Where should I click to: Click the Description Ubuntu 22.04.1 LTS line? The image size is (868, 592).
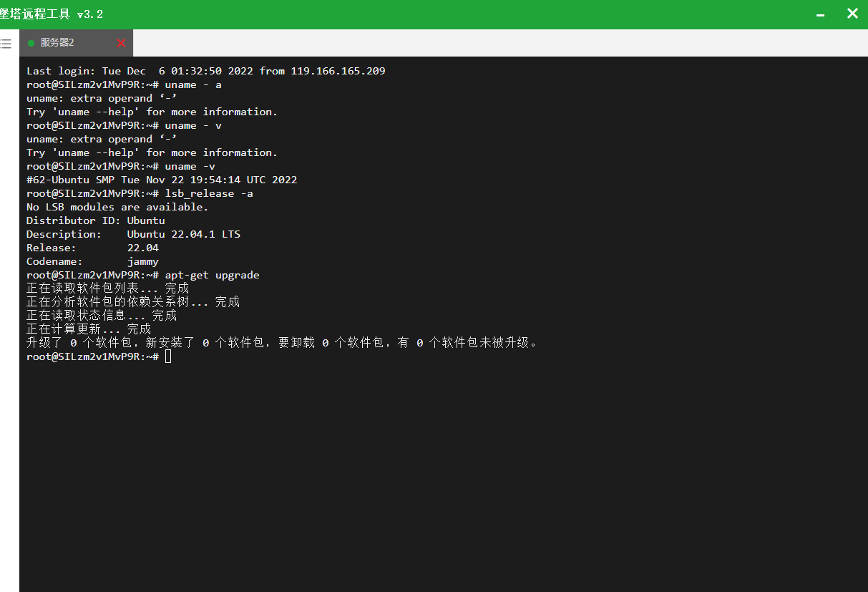[x=133, y=234]
